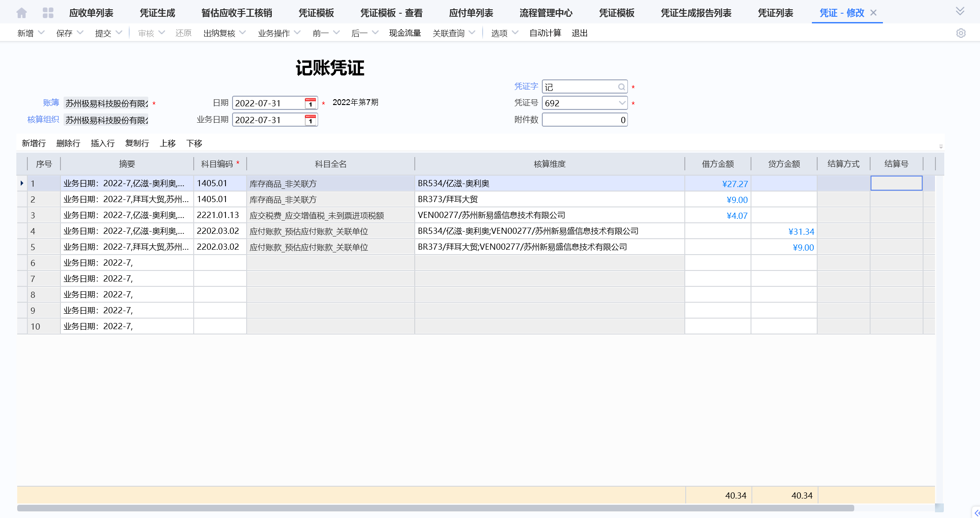This screenshot has width=980, height=518.
Task: Select row 5 credit amount ¥9.00
Action: (x=784, y=247)
